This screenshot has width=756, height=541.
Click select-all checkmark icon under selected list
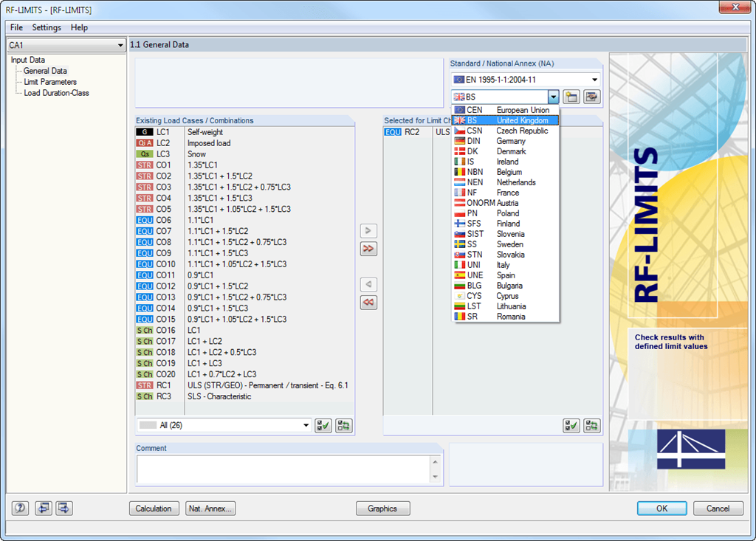click(571, 425)
